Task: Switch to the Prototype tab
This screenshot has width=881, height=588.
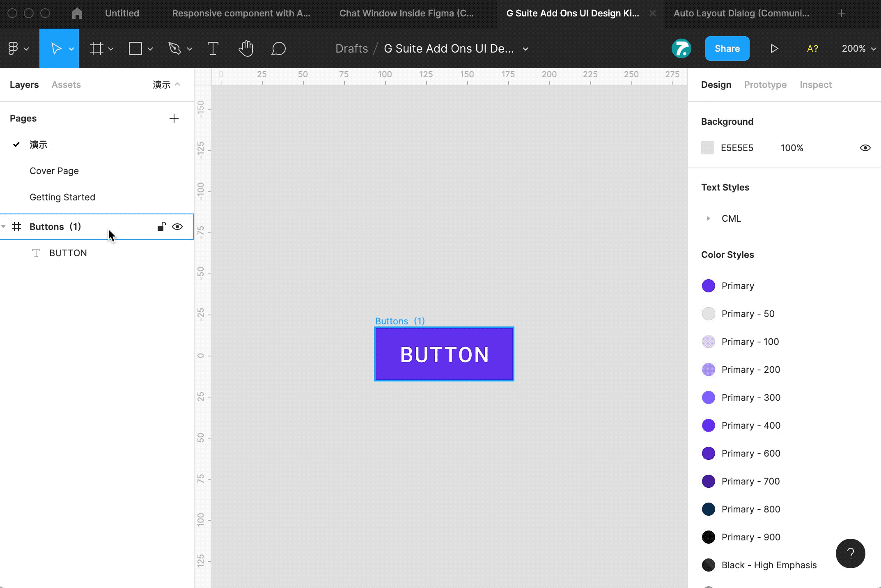Action: pyautogui.click(x=765, y=85)
